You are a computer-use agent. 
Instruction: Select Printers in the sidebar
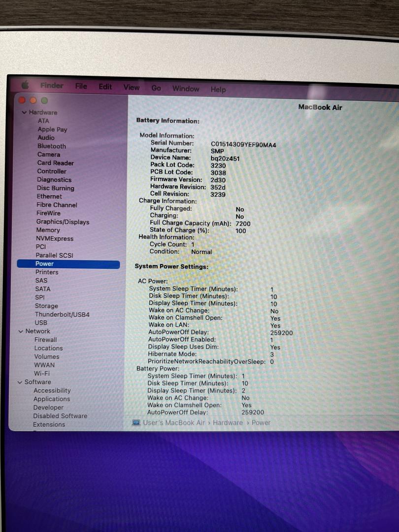click(47, 272)
